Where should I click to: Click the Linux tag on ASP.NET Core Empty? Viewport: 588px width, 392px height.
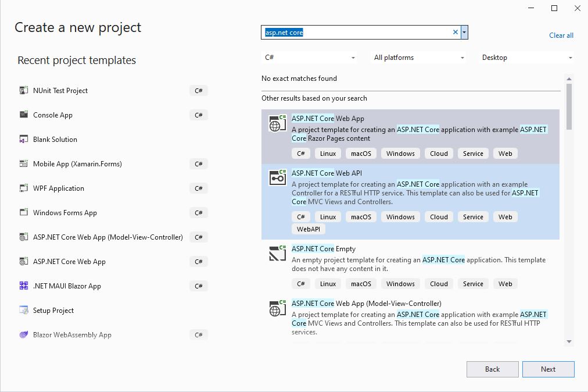[328, 284]
